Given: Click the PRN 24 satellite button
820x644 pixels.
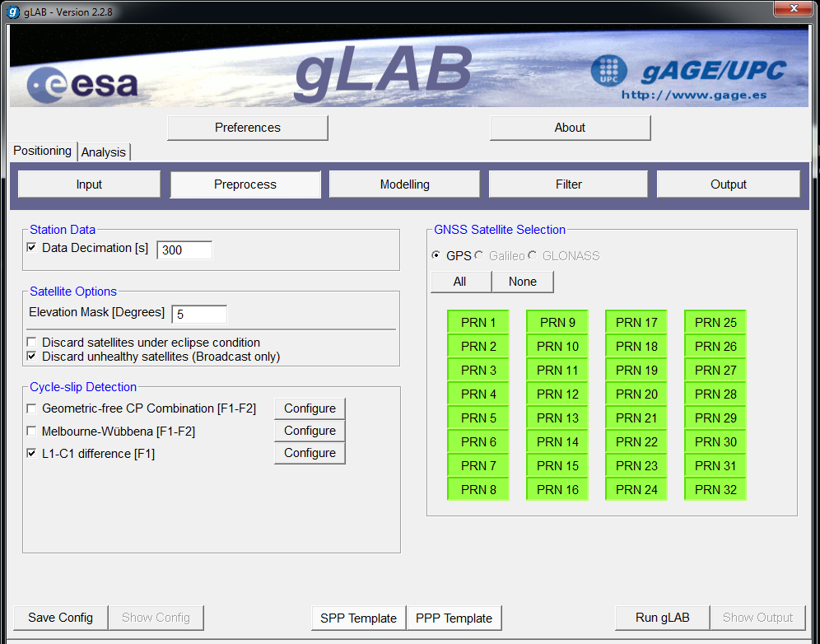Looking at the screenshot, I should (636, 490).
